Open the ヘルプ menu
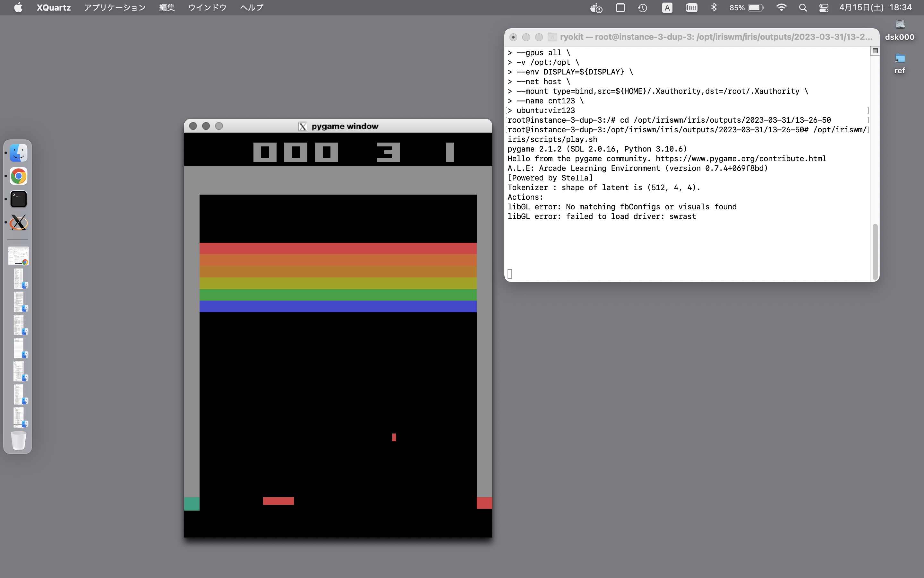This screenshot has width=924, height=578. (x=252, y=8)
